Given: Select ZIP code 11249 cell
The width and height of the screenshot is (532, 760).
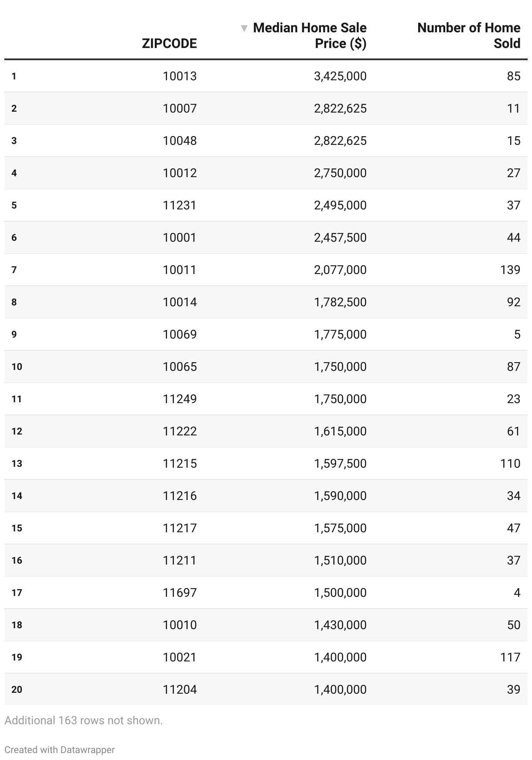Looking at the screenshot, I should click(180, 399).
